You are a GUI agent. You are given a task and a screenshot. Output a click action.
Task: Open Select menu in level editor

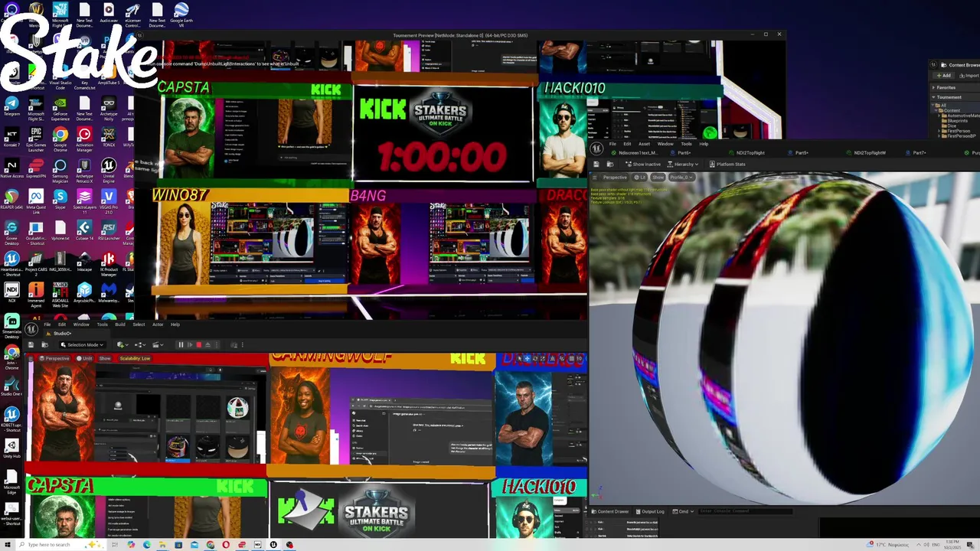coord(139,324)
